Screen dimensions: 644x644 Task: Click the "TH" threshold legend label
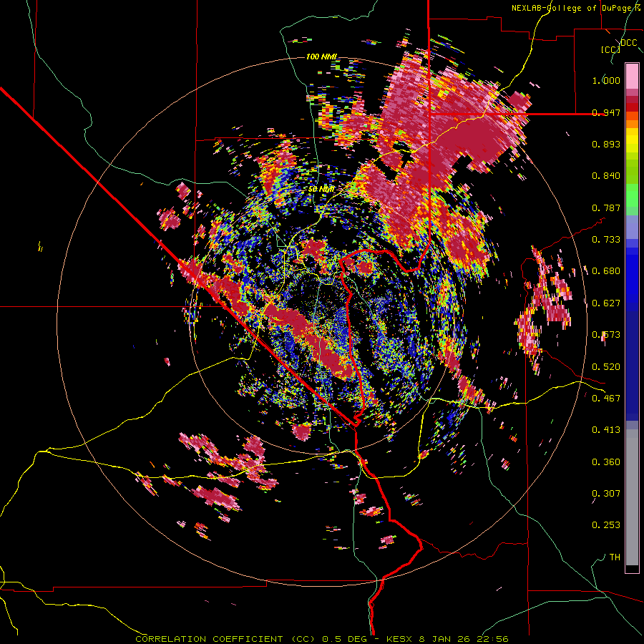pos(615,557)
